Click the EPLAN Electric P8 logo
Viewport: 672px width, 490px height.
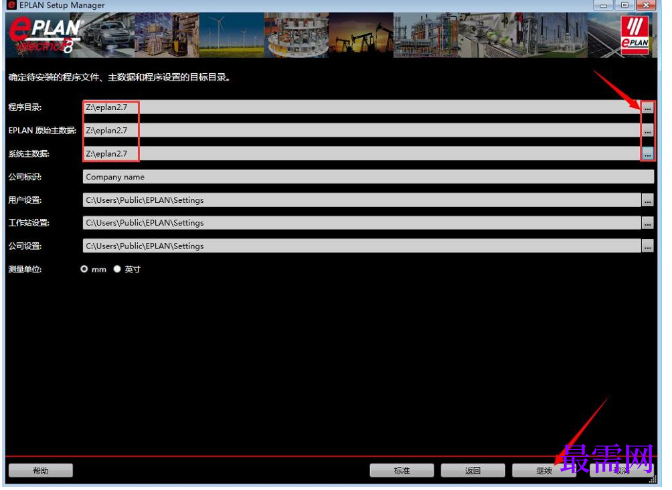pyautogui.click(x=45, y=36)
